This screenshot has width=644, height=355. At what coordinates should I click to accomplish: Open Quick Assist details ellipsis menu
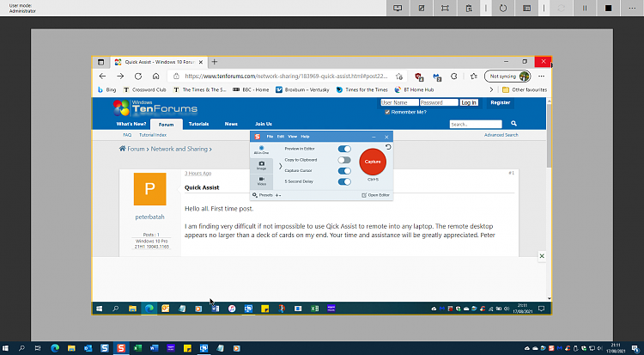(x=632, y=9)
